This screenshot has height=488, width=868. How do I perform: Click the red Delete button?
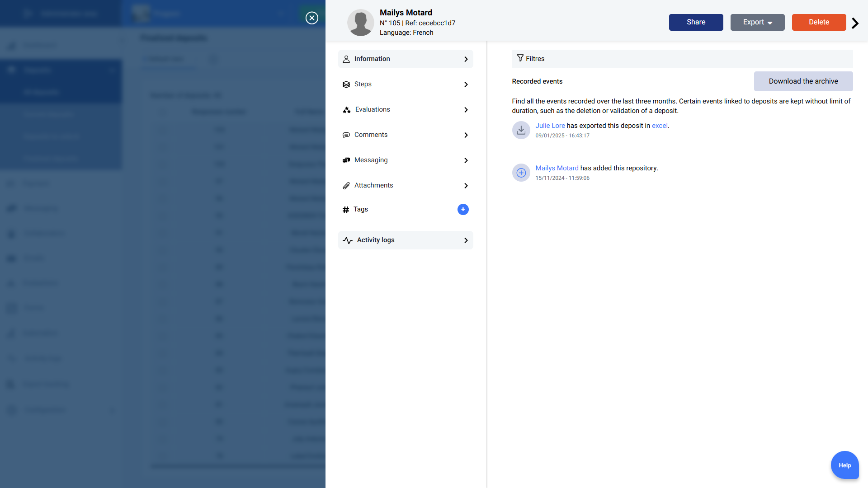tap(819, 22)
